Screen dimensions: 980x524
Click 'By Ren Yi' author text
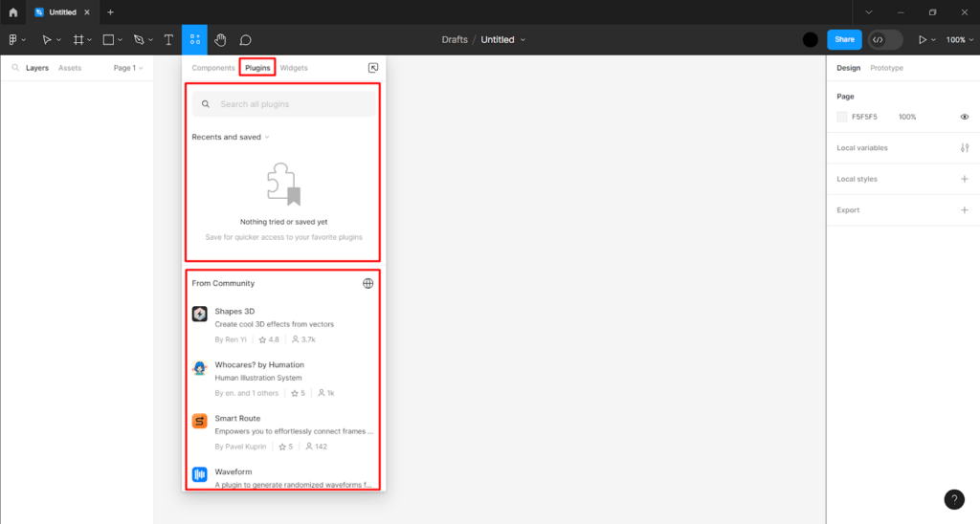(231, 339)
